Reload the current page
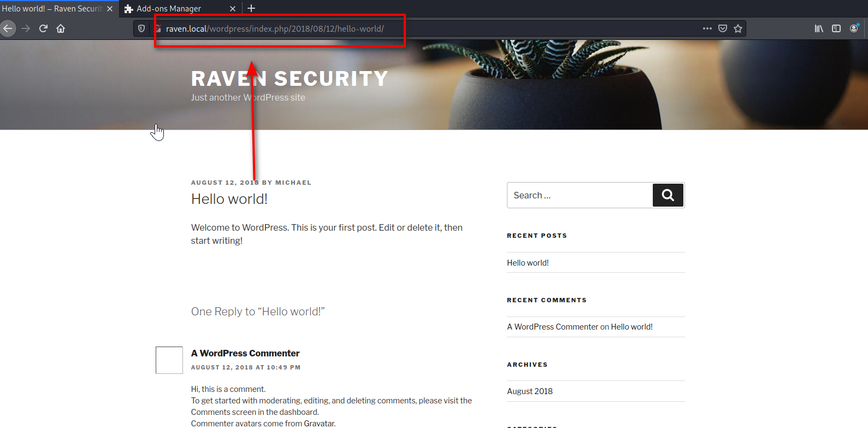Viewport: 868px width, 428px height. pyautogui.click(x=43, y=28)
